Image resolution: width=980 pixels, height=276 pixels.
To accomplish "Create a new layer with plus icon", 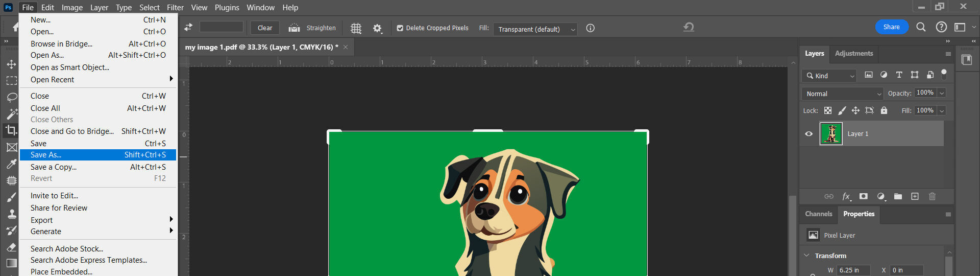I will tap(915, 196).
